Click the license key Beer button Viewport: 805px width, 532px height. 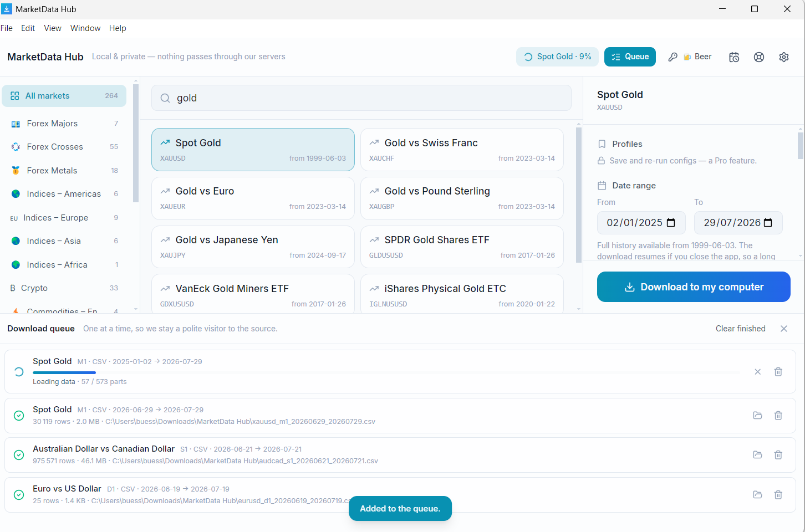[690, 57]
